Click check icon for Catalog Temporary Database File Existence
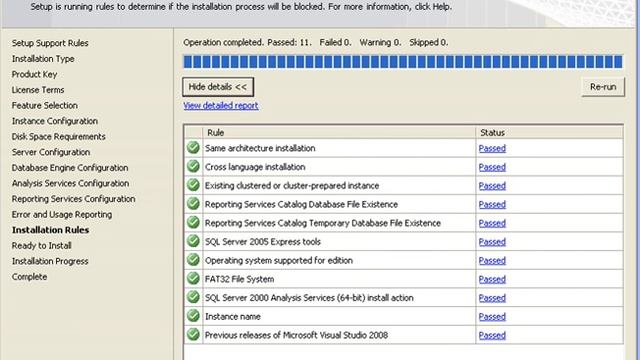The width and height of the screenshot is (640, 360). coord(193,222)
